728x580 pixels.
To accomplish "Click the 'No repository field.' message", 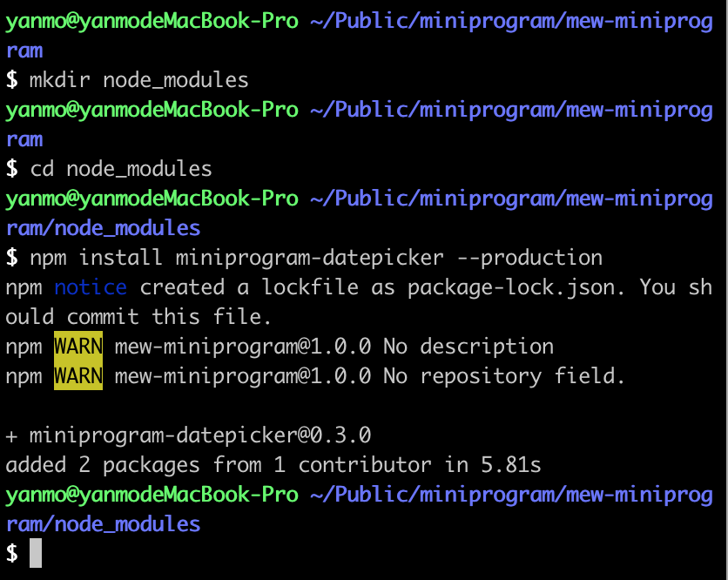I will point(503,376).
